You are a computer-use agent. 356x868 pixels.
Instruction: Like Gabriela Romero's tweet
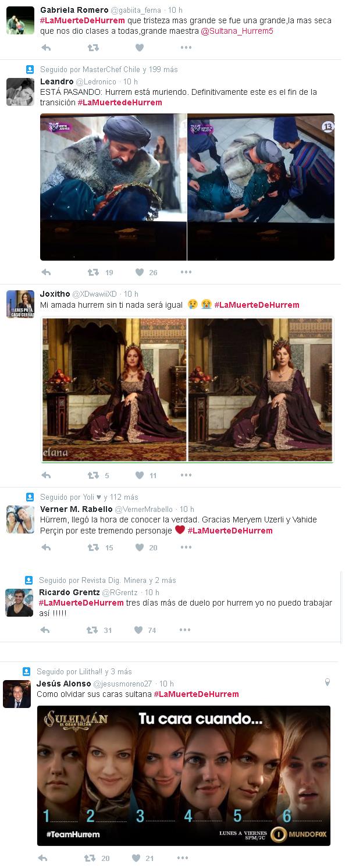(140, 48)
